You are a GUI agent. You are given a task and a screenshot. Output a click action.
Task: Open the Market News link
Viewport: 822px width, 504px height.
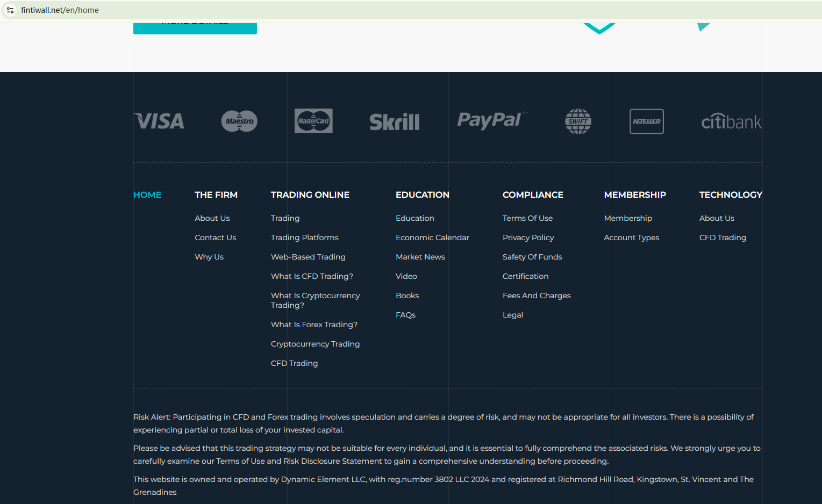click(420, 257)
